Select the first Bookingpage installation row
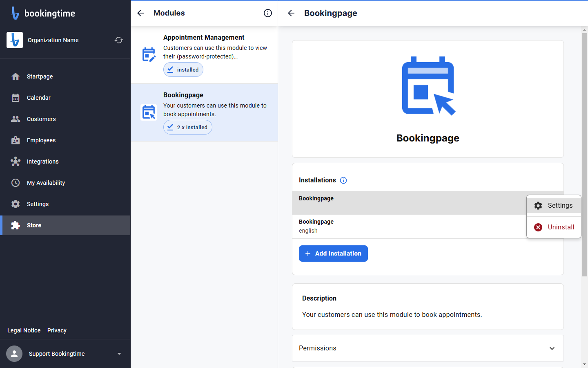 tap(409, 203)
